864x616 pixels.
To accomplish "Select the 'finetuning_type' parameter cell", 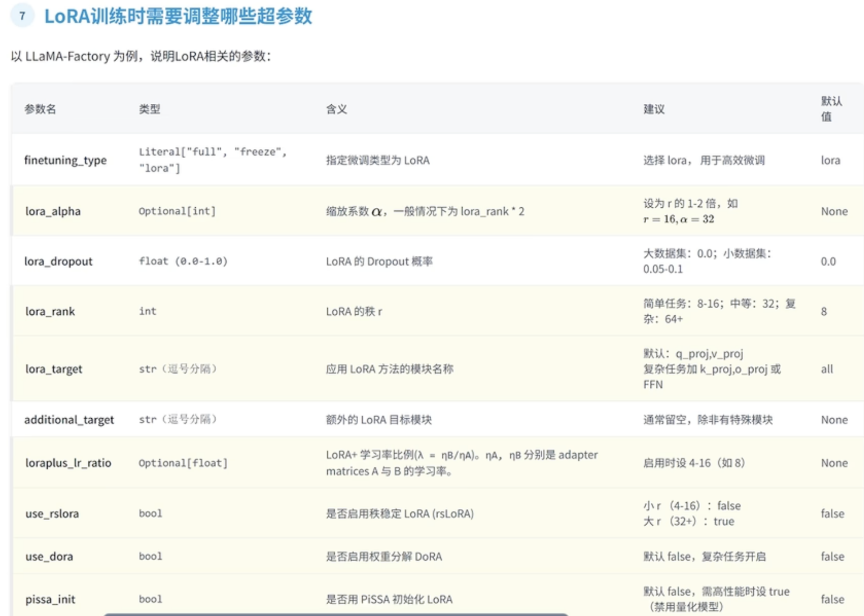I will click(x=66, y=160).
